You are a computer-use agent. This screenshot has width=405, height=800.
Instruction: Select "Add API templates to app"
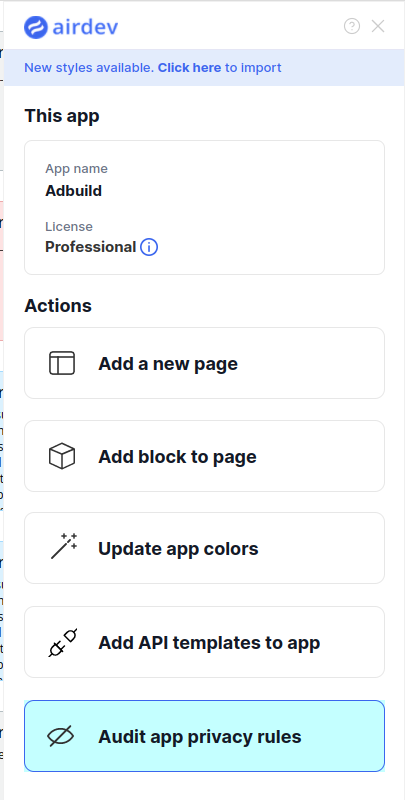click(205, 642)
